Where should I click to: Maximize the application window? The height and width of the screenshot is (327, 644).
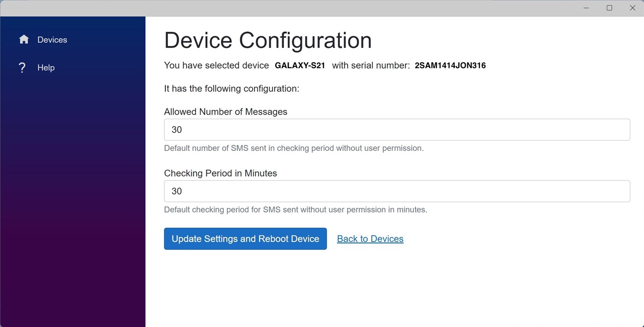609,8
